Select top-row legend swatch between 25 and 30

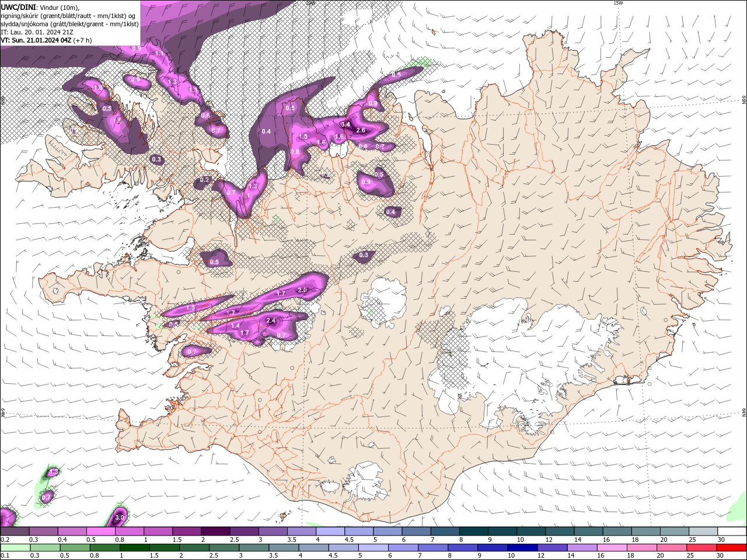tap(703, 531)
